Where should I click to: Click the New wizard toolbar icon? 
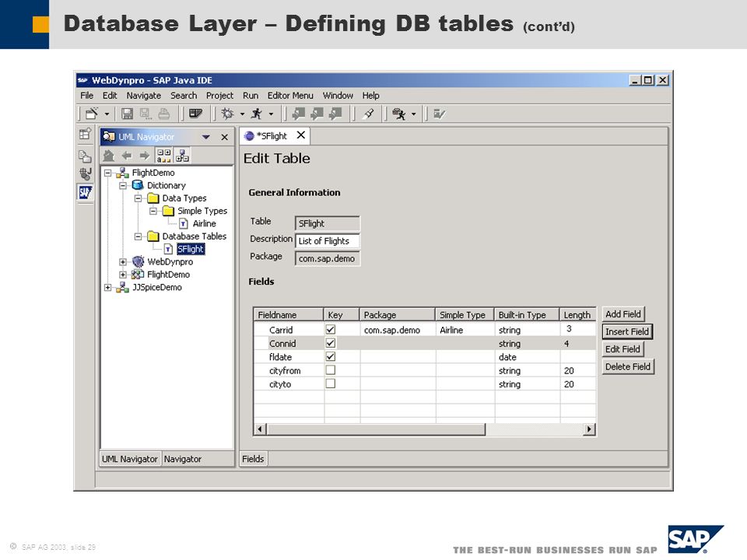tap(92, 114)
